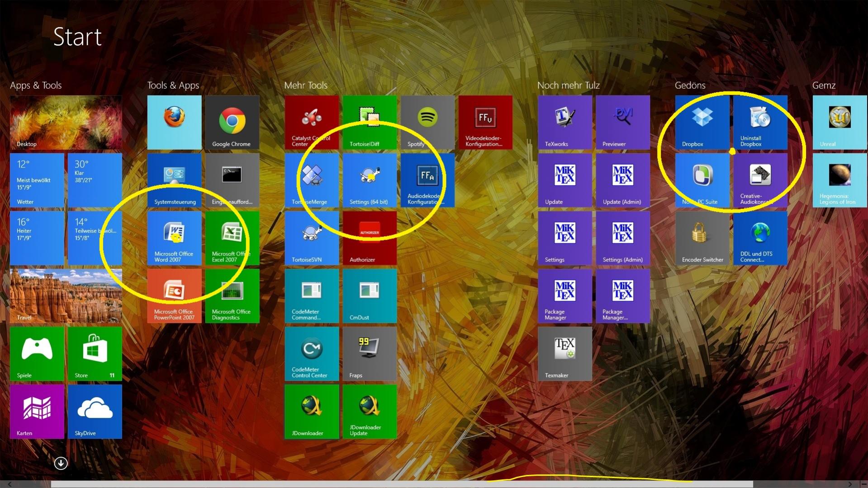868x488 pixels.
Task: Open Microsoft Office Diagnostics tile
Action: pos(232,296)
